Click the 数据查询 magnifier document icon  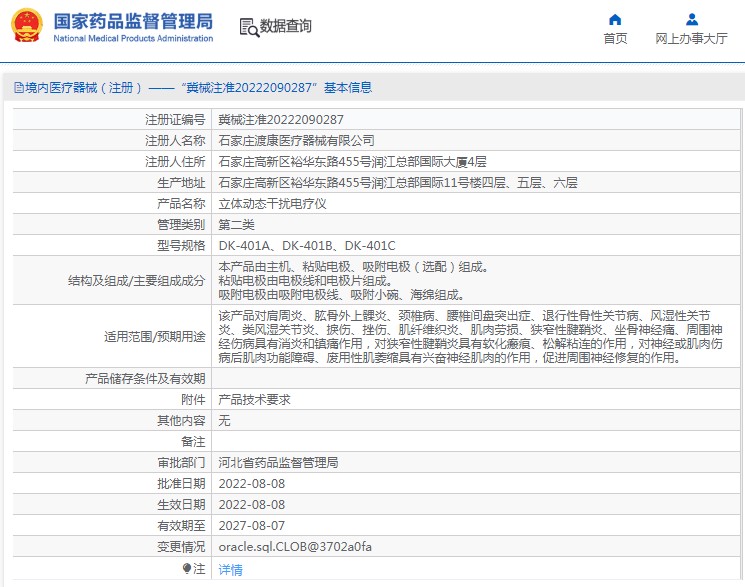click(x=249, y=27)
